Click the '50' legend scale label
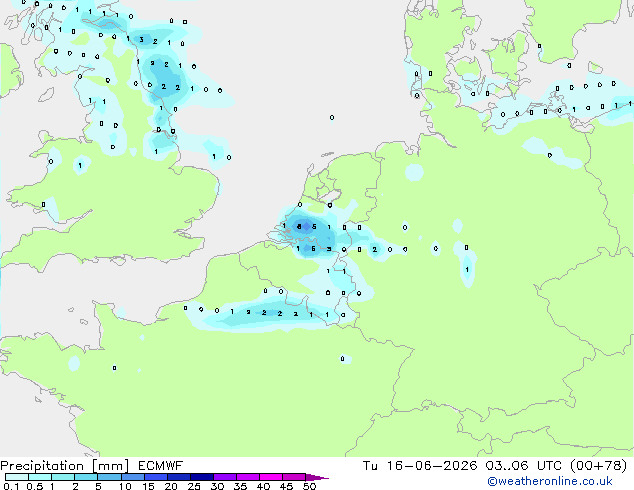Viewport: 634px width, 490px height. (x=309, y=486)
